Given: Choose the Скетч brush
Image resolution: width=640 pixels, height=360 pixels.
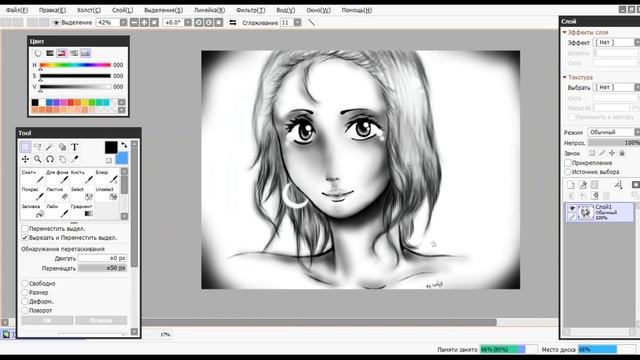Looking at the screenshot, I should 32,177.
